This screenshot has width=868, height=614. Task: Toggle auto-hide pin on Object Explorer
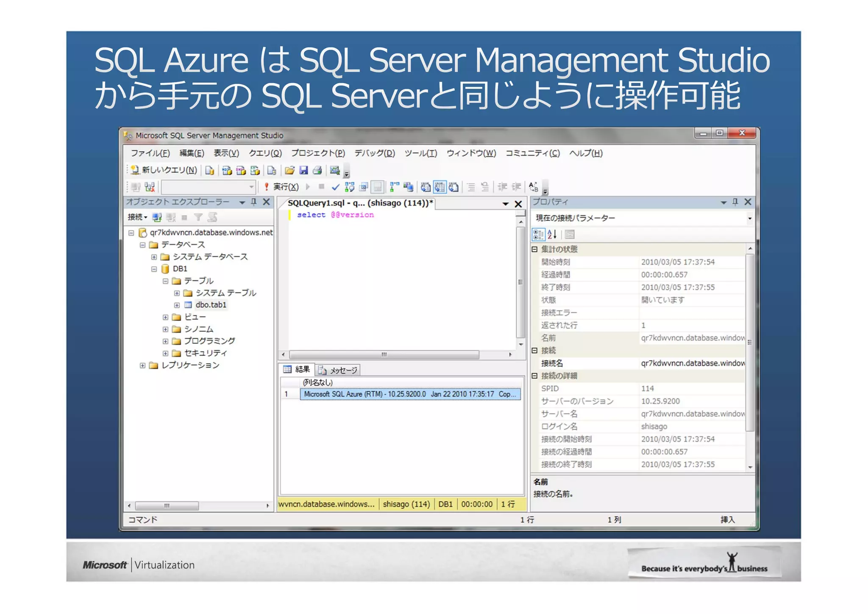254,202
